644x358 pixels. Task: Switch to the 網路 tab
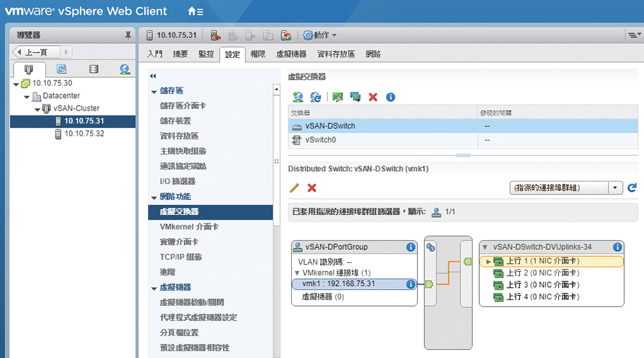click(373, 54)
